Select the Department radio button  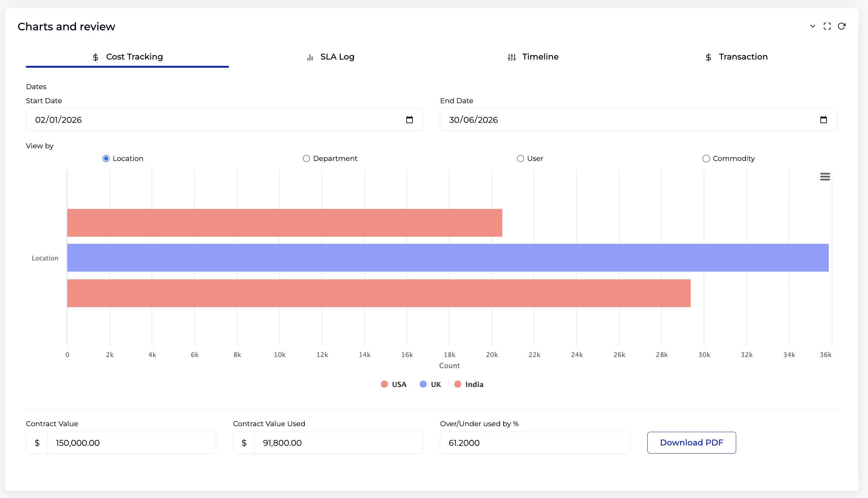tap(306, 159)
